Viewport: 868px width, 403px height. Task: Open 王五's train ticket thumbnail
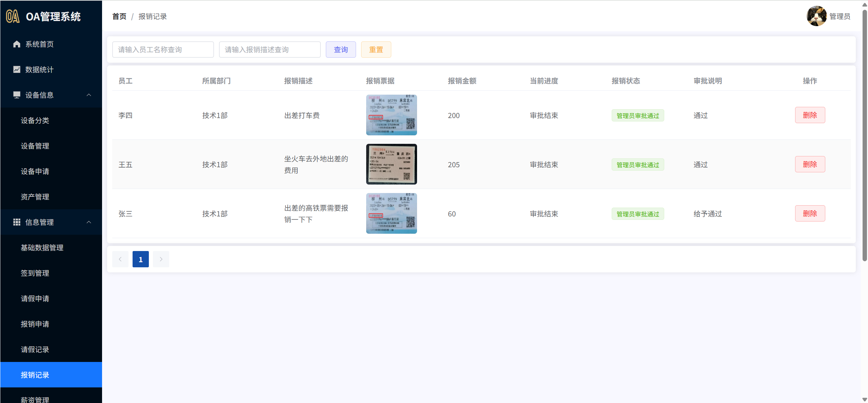[391, 164]
